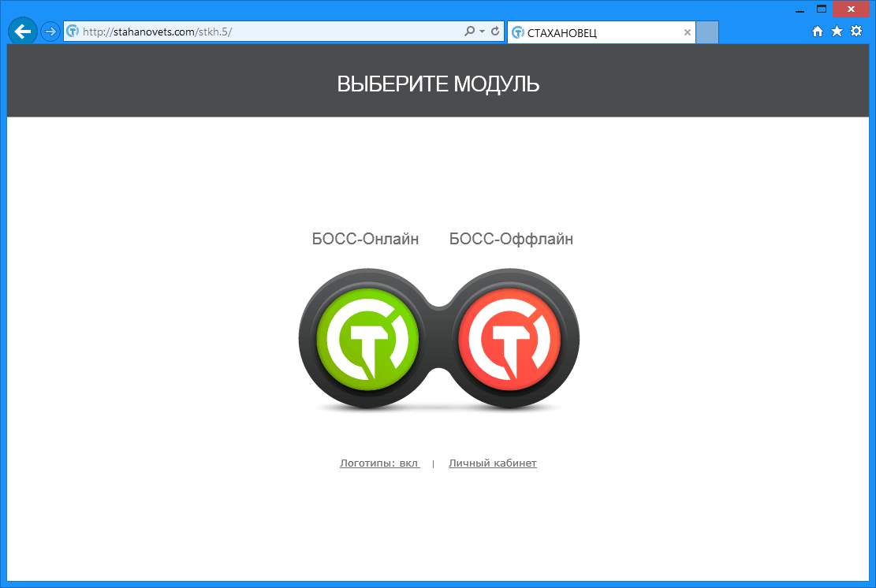876x588 pixels.
Task: Open a new tab button
Action: click(x=707, y=32)
